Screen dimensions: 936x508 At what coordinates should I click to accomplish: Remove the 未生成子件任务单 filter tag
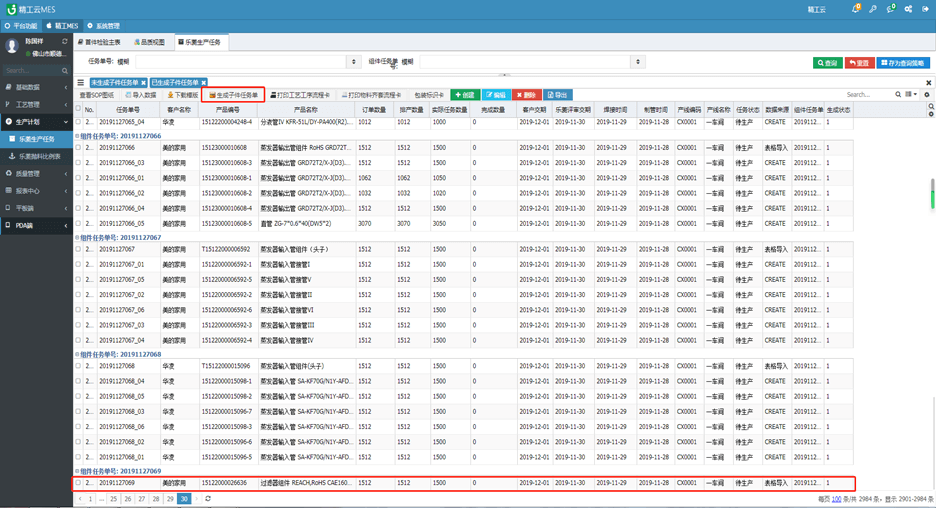pos(144,83)
